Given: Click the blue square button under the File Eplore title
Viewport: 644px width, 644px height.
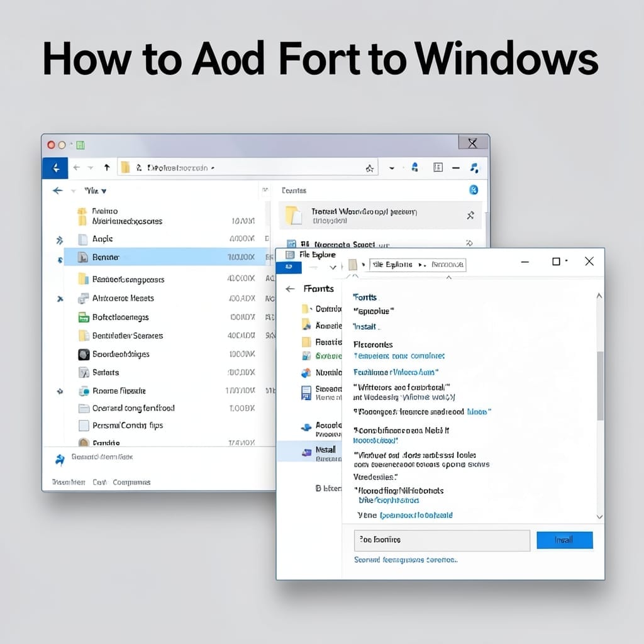Looking at the screenshot, I should (x=289, y=267).
